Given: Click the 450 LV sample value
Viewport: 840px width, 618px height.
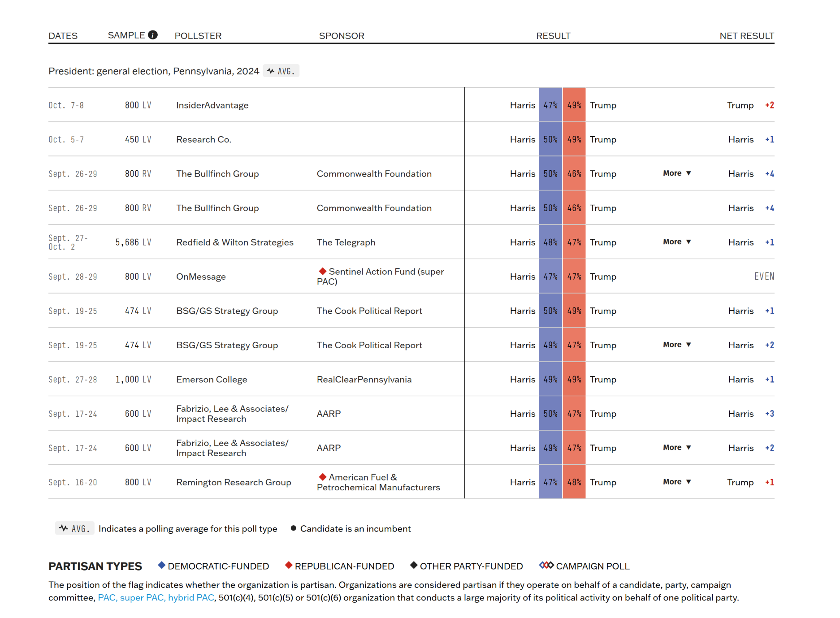Looking at the screenshot, I should [138, 139].
